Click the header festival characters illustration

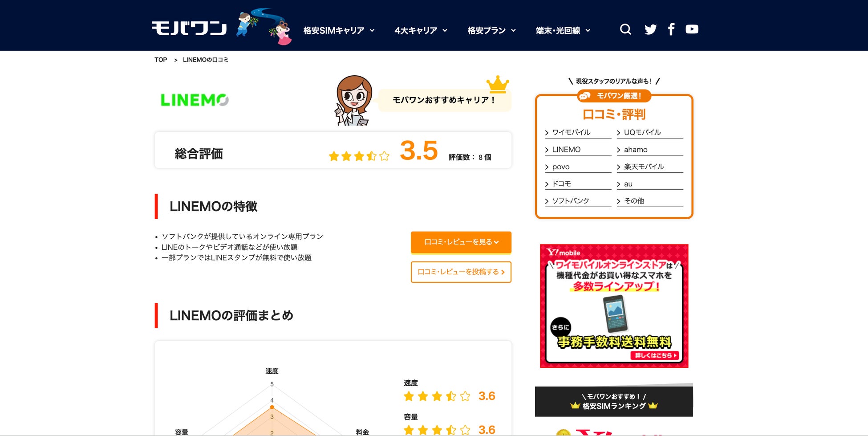point(264,26)
